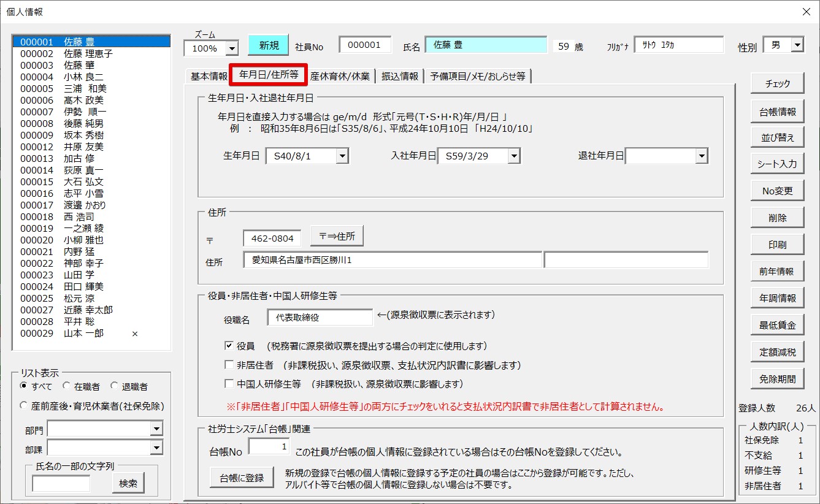Select employee 000008 後藤 純男
Viewport: 820px width, 504px height.
click(91, 123)
